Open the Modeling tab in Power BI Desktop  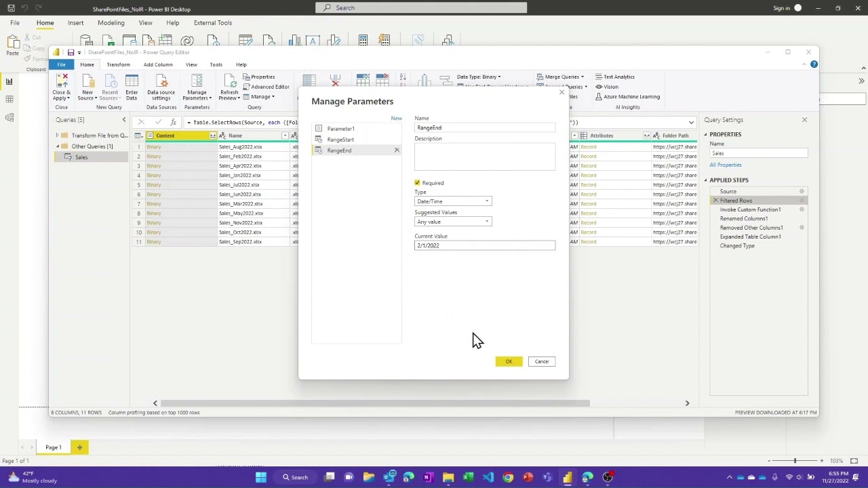(111, 22)
